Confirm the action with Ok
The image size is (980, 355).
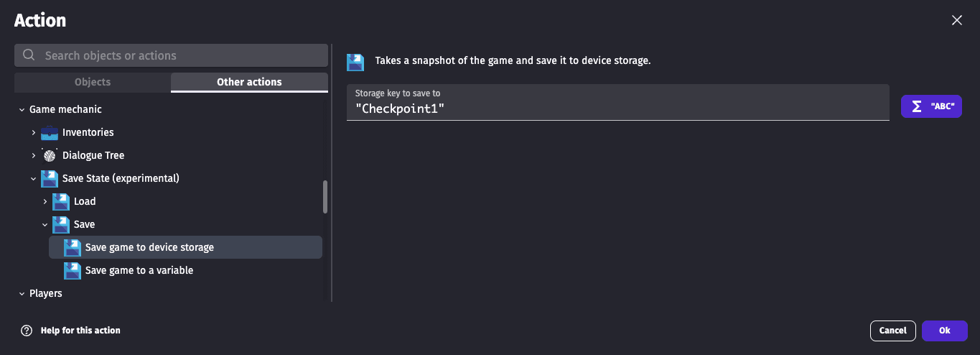pos(944,331)
